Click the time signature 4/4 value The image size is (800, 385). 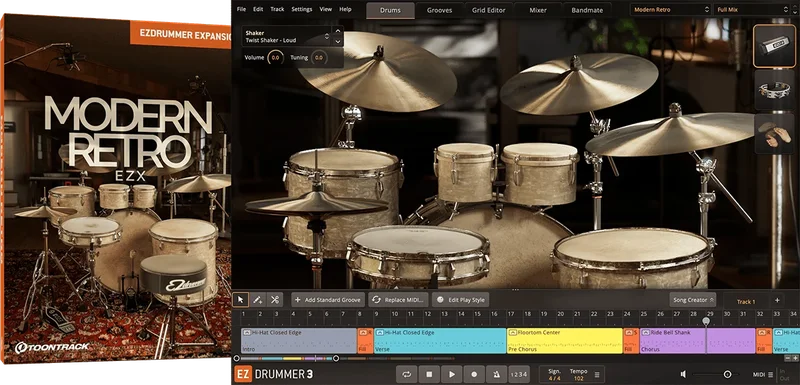point(554,378)
